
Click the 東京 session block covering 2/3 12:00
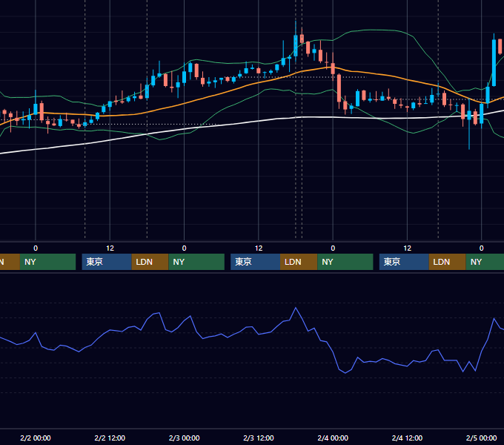[256, 262]
